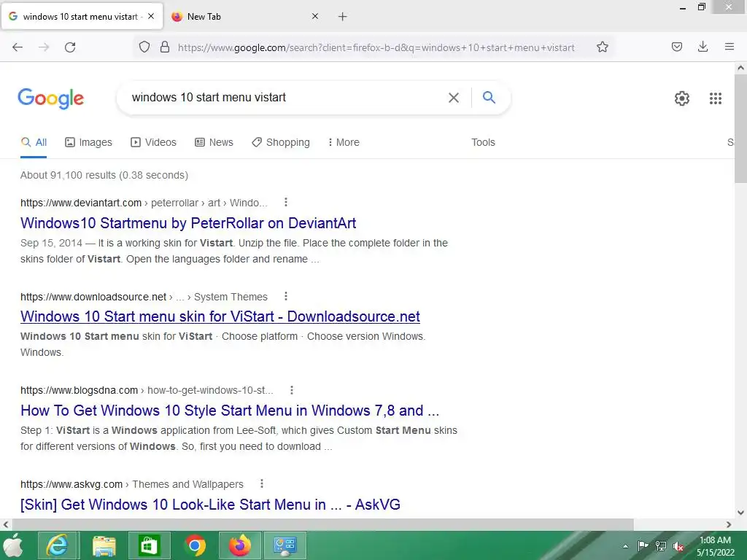The height and width of the screenshot is (560, 747).
Task: Click the horizontal scroll right arrow
Action: click(729, 524)
